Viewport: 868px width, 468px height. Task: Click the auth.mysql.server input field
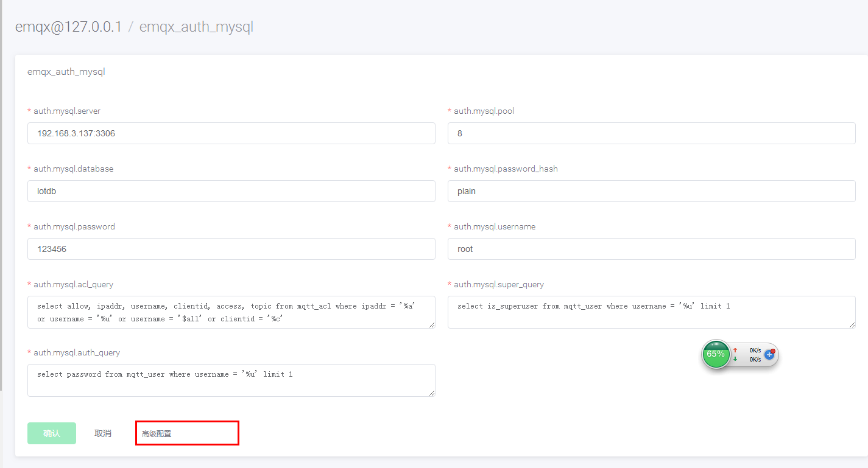[231, 133]
